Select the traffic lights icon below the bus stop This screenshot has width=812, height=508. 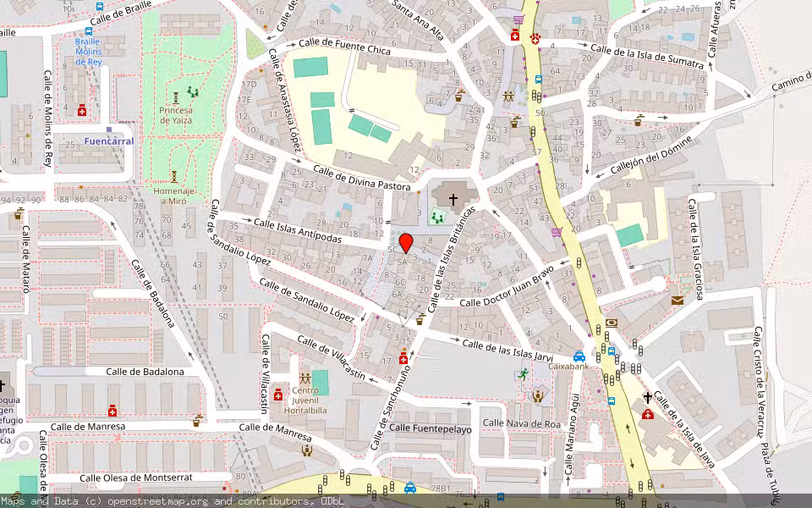click(536, 97)
